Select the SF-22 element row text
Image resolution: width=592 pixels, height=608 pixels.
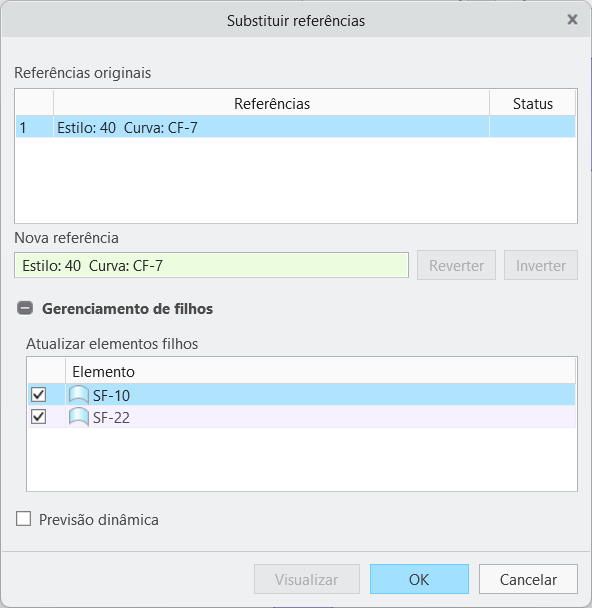tap(111, 418)
